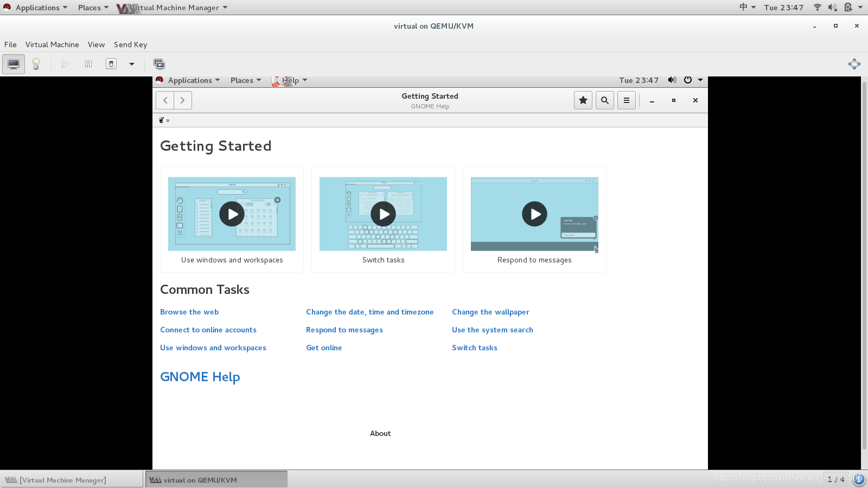The height and width of the screenshot is (488, 868).
Task: Open 'Use the system search' link
Action: (x=493, y=330)
